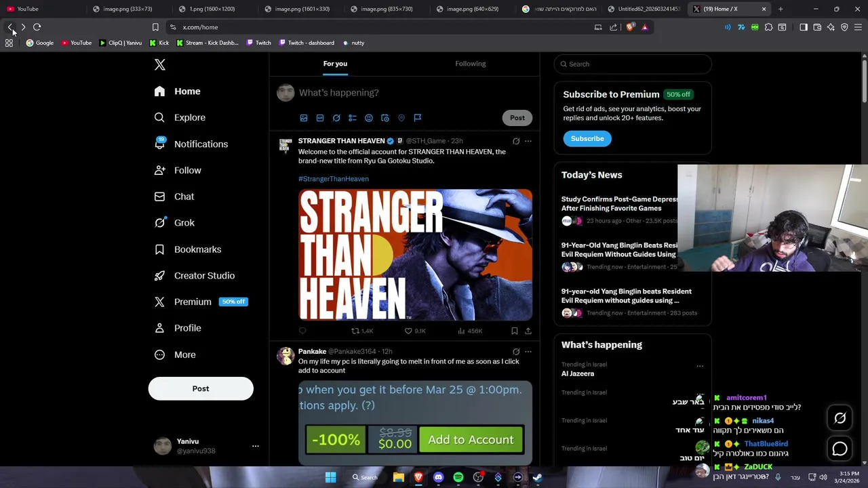The height and width of the screenshot is (488, 868).
Task: Bookmark this page in address bar
Action: point(155,27)
